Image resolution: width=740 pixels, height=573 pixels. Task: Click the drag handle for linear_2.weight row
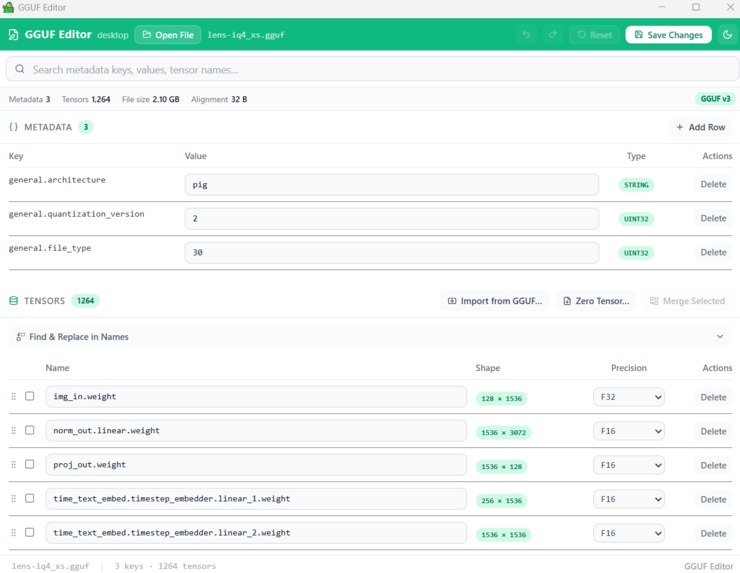[14, 532]
